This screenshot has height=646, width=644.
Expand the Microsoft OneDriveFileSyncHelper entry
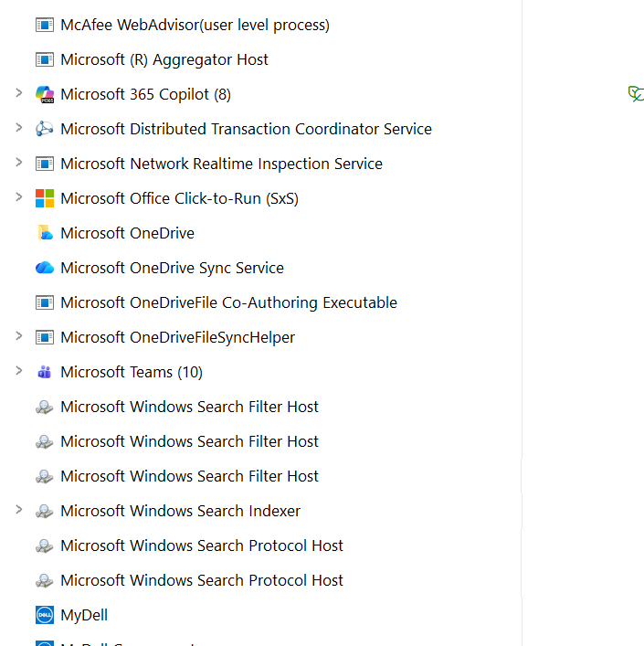point(18,336)
